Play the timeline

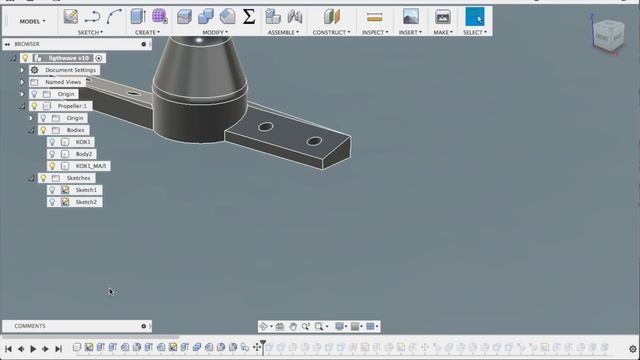[x=33, y=349]
